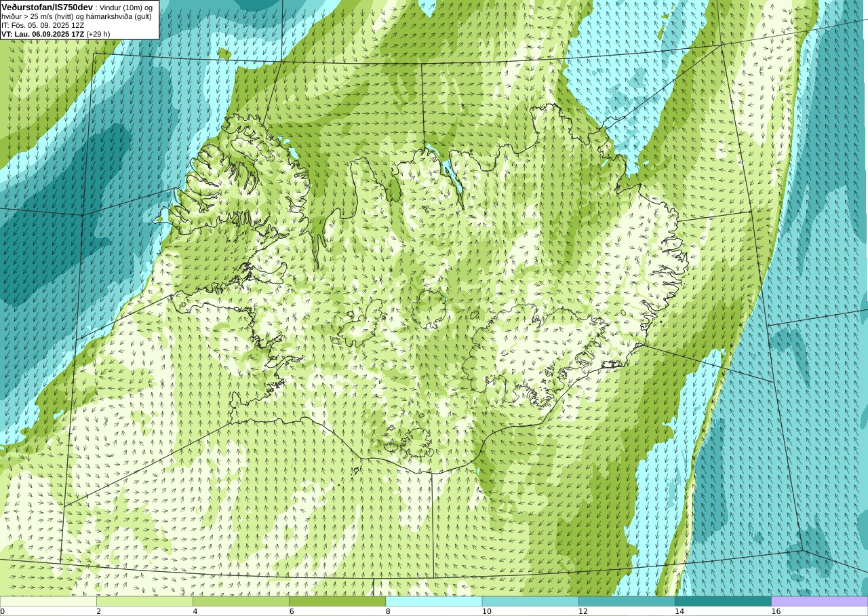Click the legend scale label 2
The height and width of the screenshot is (616, 868).
click(99, 611)
